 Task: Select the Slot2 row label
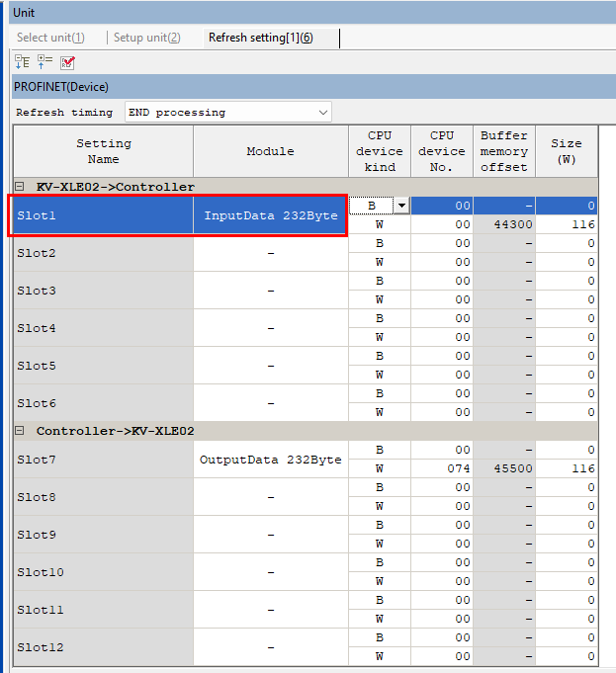point(103,253)
